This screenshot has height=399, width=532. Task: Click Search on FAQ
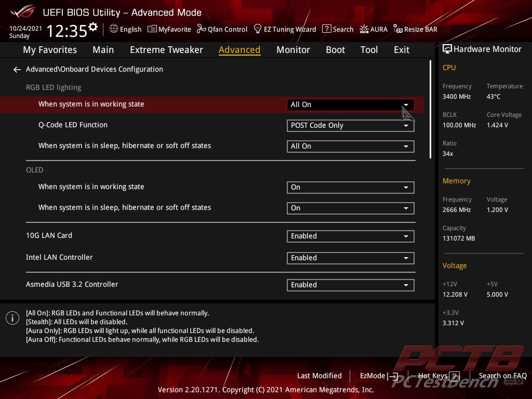(502, 376)
